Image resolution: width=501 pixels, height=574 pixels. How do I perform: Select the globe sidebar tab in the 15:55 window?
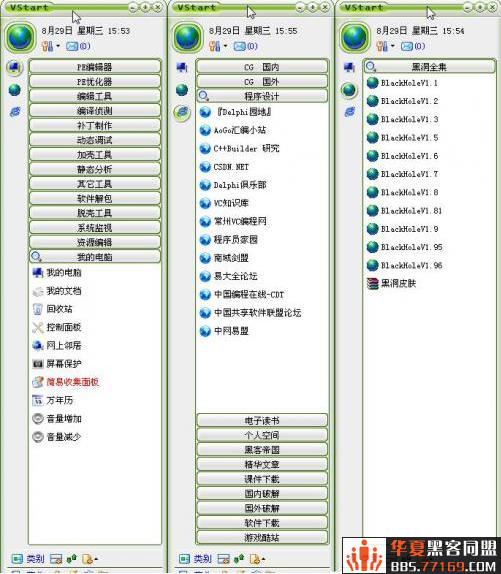[x=182, y=90]
